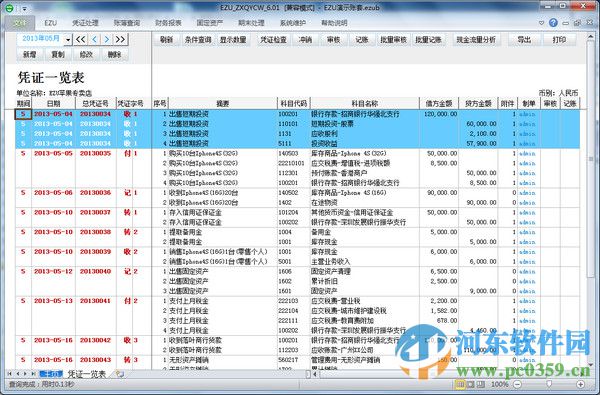Switch to Page Break Preview icon
The image size is (600, 395).
point(481,384)
